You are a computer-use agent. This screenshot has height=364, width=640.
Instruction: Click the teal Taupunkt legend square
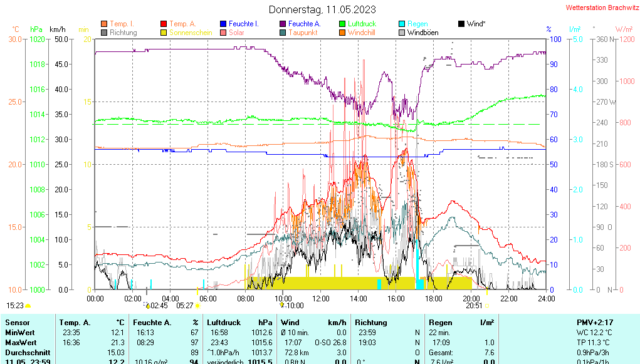pos(283,33)
